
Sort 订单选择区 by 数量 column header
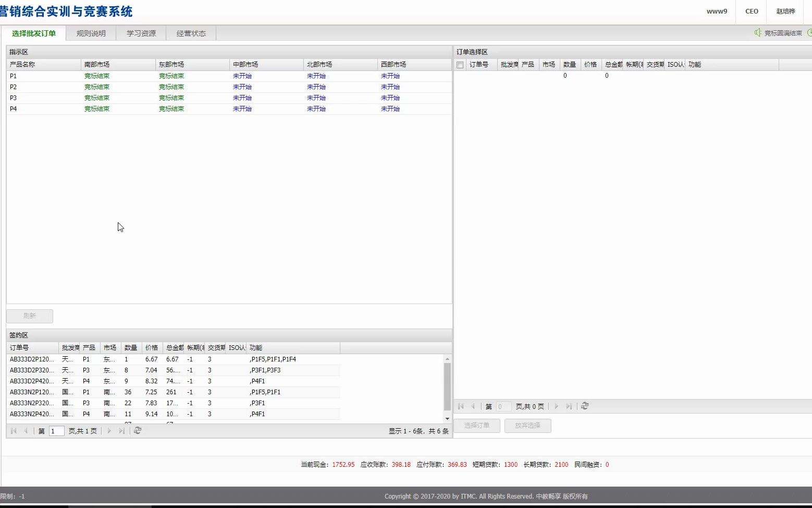[x=570, y=65]
